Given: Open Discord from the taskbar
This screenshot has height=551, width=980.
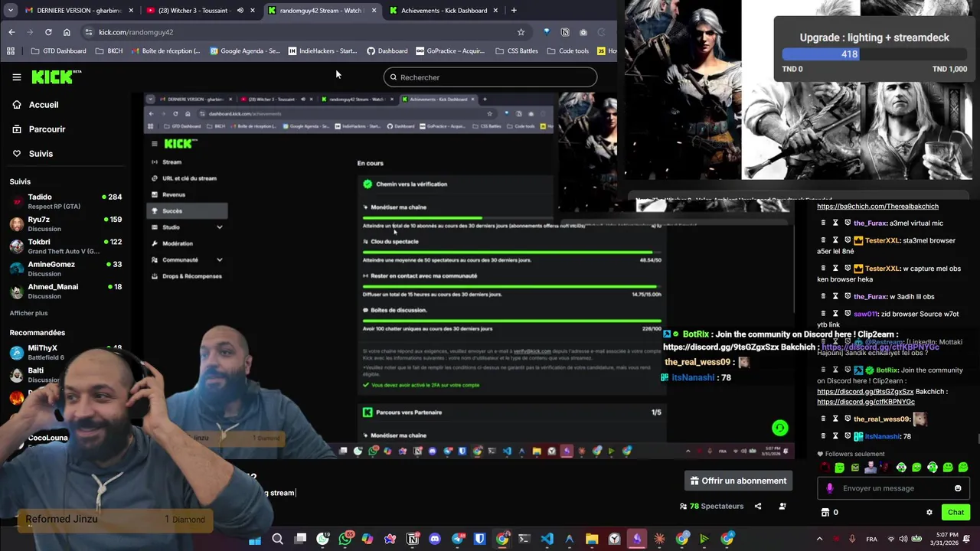Looking at the screenshot, I should pyautogui.click(x=436, y=540).
